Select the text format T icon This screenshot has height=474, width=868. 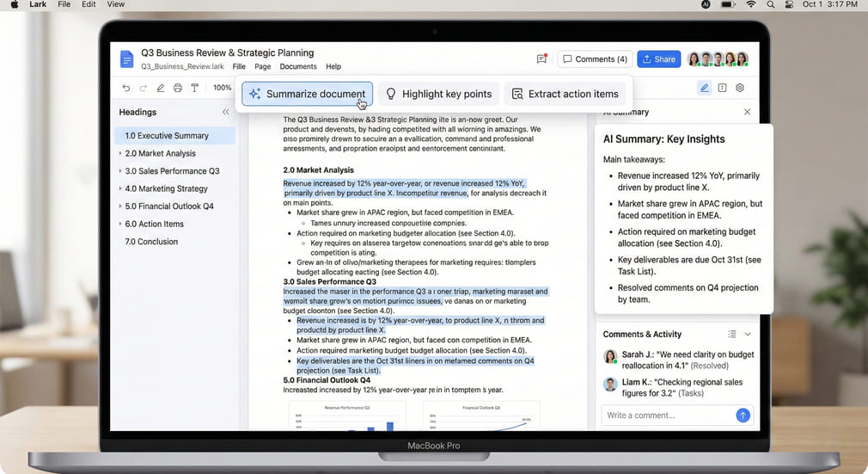194,88
